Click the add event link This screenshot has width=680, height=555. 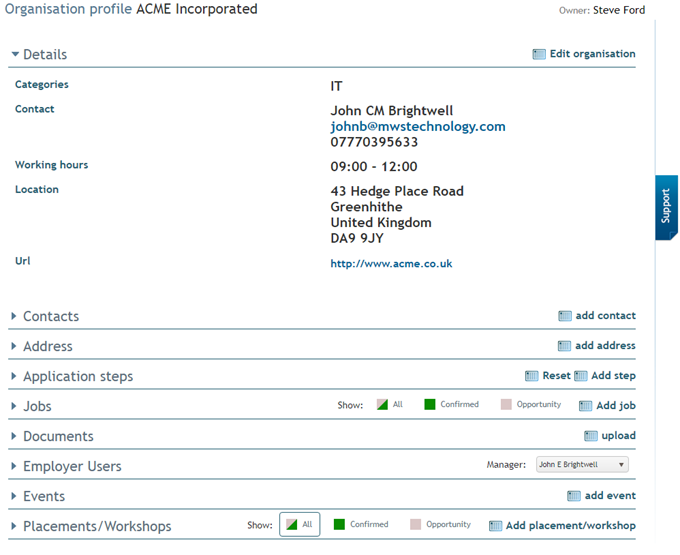[x=610, y=495]
